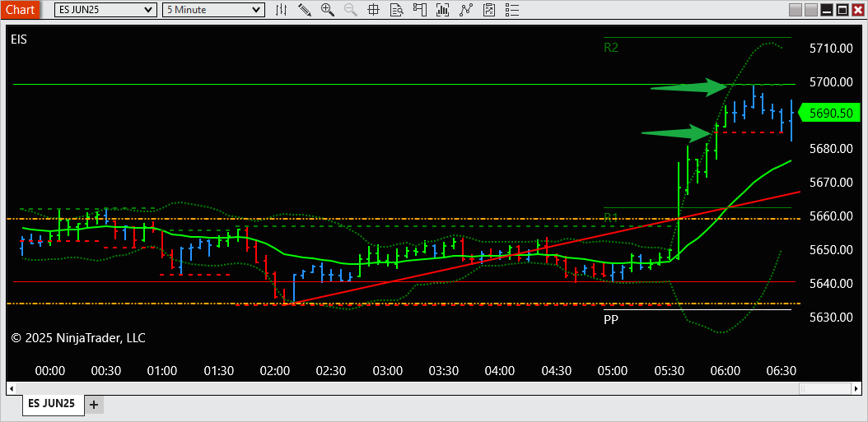Image resolution: width=868 pixels, height=422 pixels.
Task: Click the EIS indicator label
Action: 19,39
